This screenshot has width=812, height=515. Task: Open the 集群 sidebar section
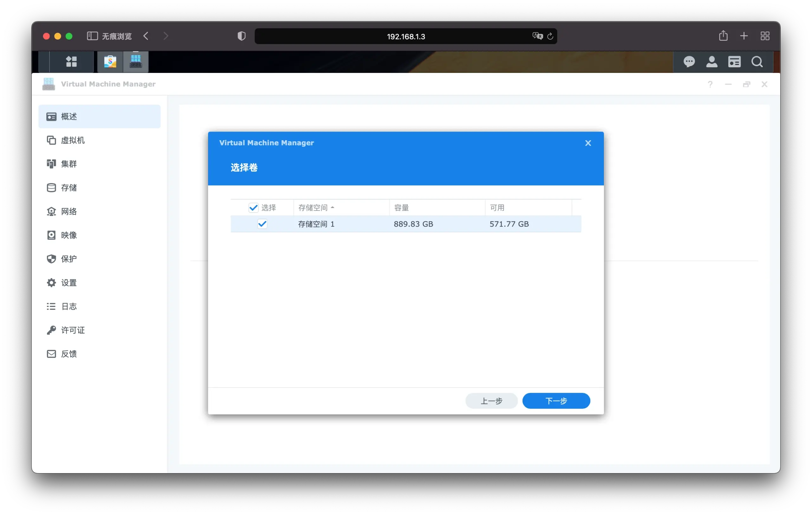[x=100, y=164]
